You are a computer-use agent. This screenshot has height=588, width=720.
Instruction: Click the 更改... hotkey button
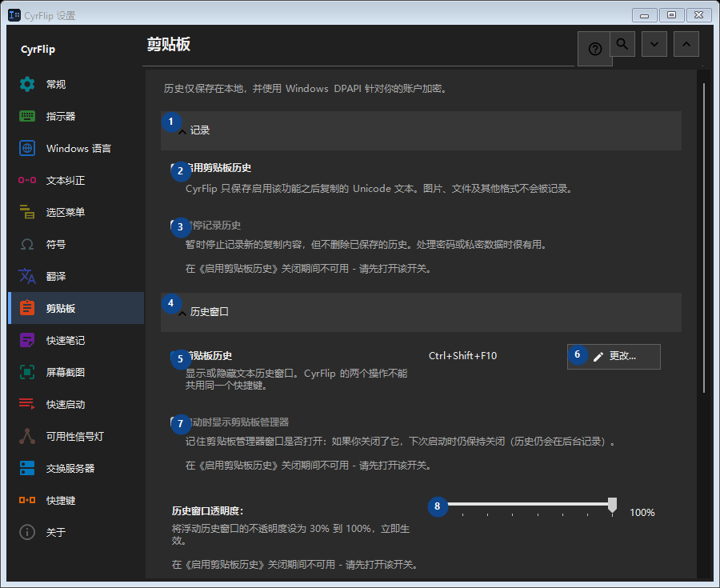[x=614, y=357]
